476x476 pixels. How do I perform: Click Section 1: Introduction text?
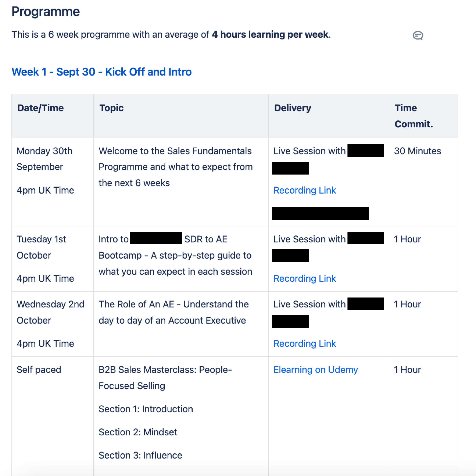click(x=146, y=409)
